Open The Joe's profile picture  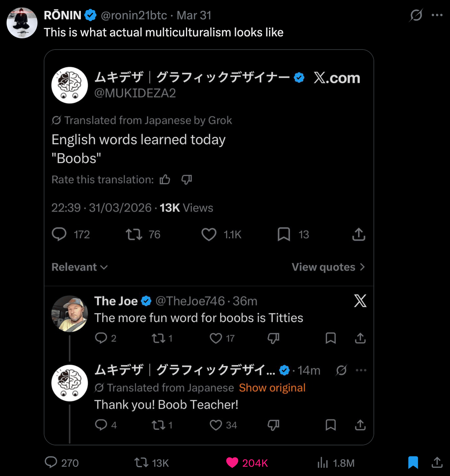pos(70,314)
